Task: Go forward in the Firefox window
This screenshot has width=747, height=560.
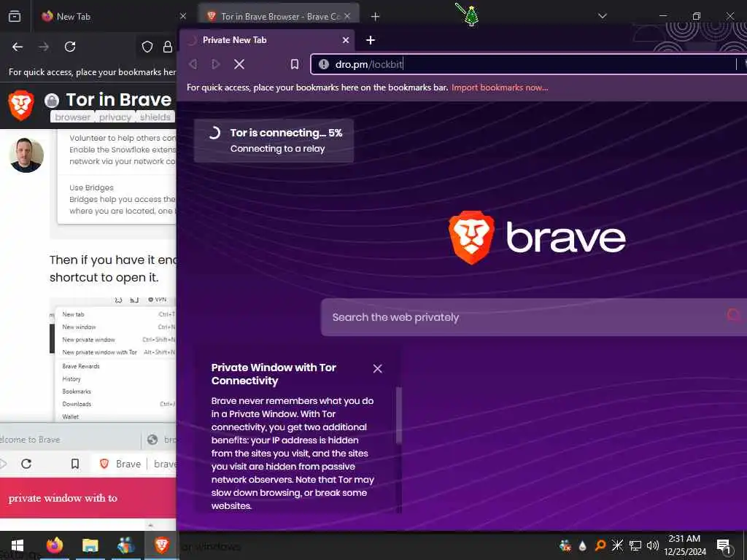Action: click(x=44, y=47)
